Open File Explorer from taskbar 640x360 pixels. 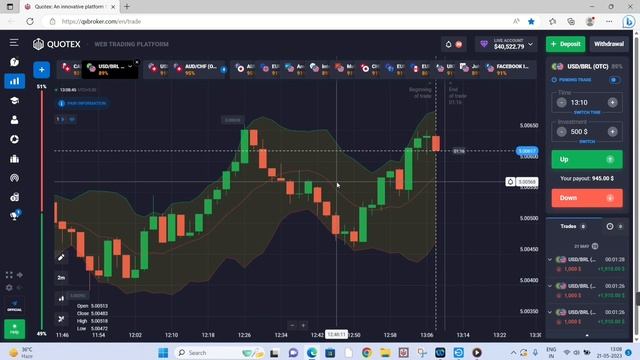pyautogui.click(x=385, y=353)
